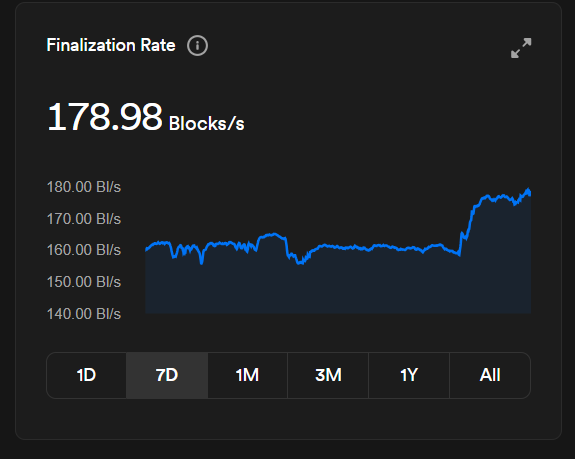Click the 140.00 Bl/s axis label
Image resolution: width=575 pixels, height=459 pixels.
tap(84, 314)
